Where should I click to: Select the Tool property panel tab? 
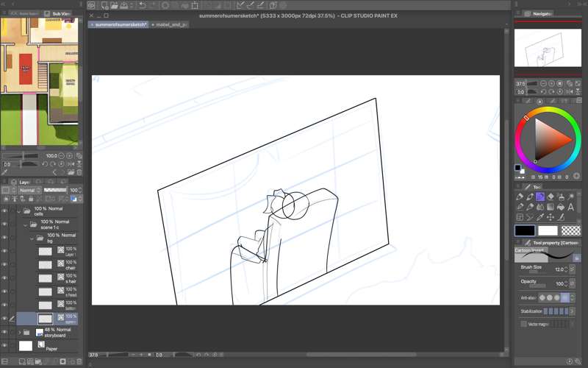click(552, 243)
